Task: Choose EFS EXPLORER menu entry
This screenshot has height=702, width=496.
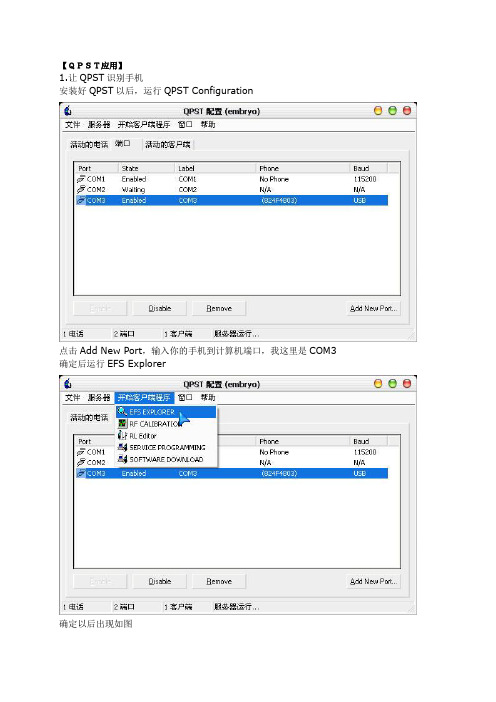Action: coord(166,411)
